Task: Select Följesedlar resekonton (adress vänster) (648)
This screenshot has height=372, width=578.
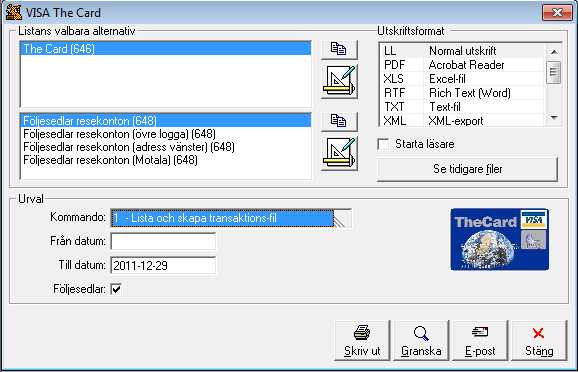Action: click(x=166, y=147)
